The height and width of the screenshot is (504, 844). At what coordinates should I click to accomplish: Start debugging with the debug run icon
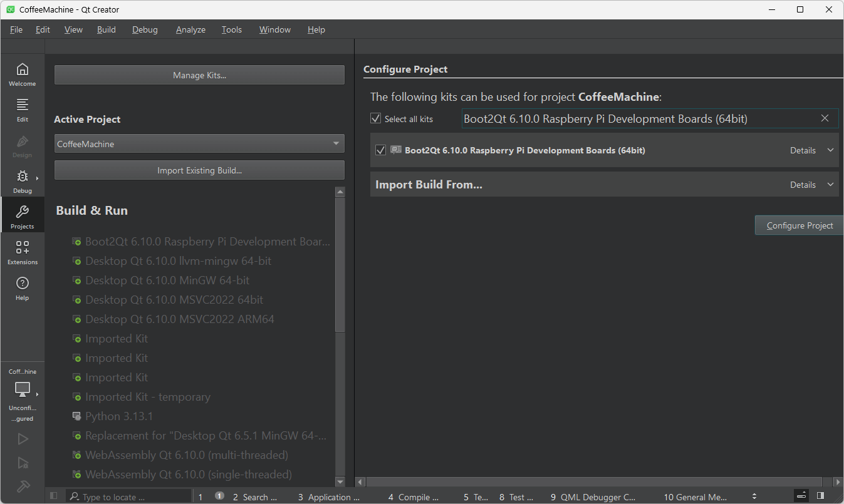pos(23,463)
